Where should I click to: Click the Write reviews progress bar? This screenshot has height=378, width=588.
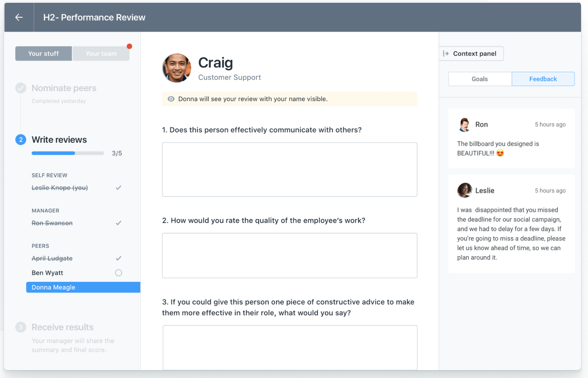click(68, 153)
